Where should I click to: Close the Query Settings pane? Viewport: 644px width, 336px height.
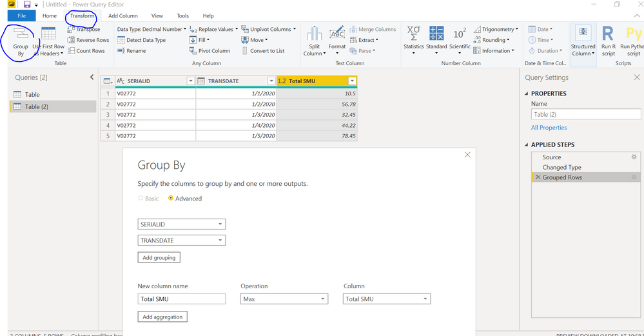[637, 77]
